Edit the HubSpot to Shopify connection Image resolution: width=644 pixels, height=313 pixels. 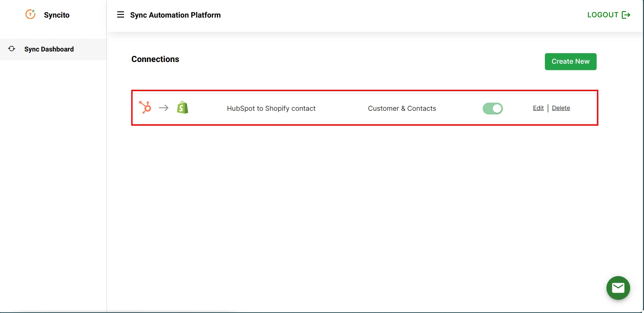pyautogui.click(x=538, y=108)
